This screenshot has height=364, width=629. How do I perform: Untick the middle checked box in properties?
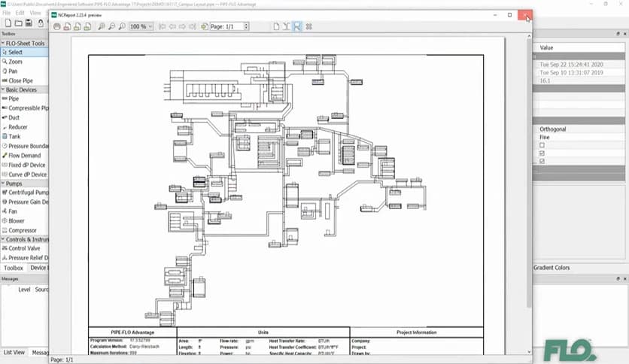click(x=542, y=153)
